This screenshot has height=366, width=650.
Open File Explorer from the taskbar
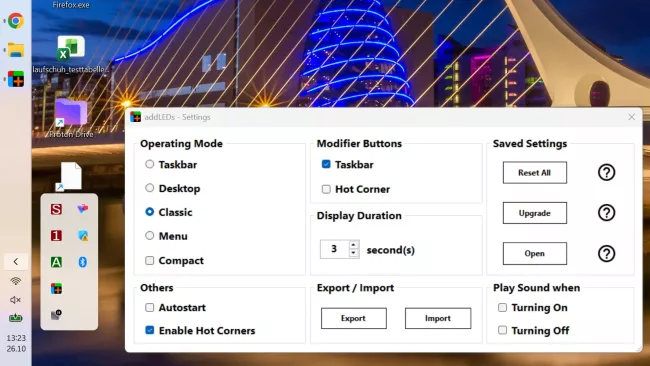[16, 50]
